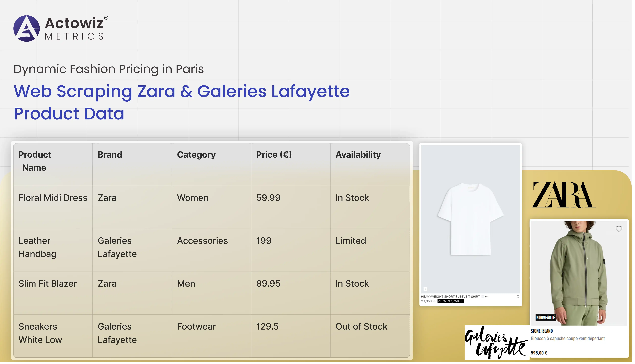The width and height of the screenshot is (635, 364).
Task: Click the NOUVEAUTÉ badge on jacket photo
Action: 545,318
